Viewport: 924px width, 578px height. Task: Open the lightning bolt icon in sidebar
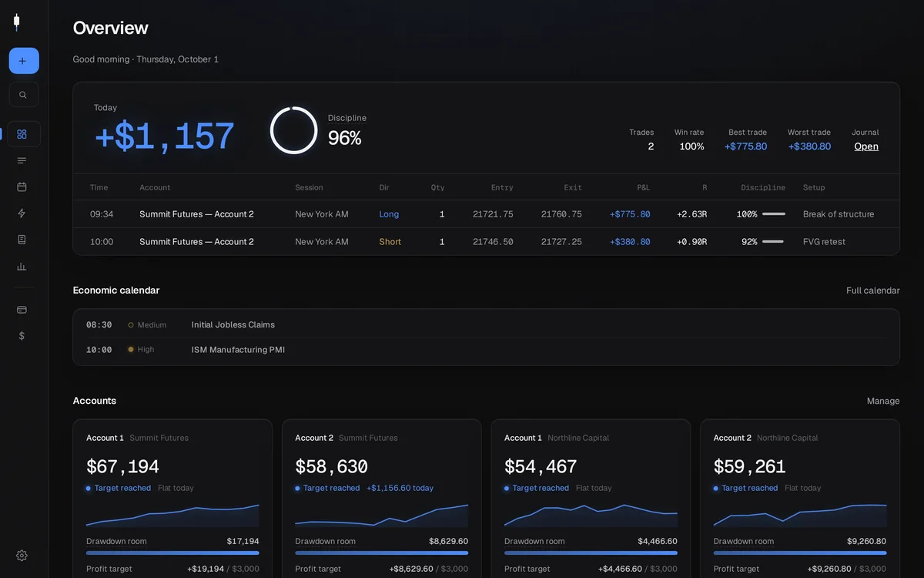[x=22, y=213]
